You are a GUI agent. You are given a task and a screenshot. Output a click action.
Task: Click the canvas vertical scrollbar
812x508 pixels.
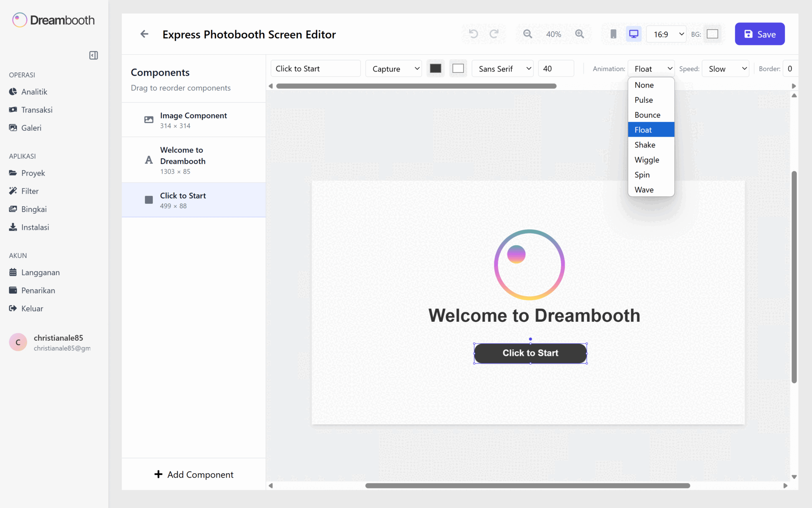point(794,277)
